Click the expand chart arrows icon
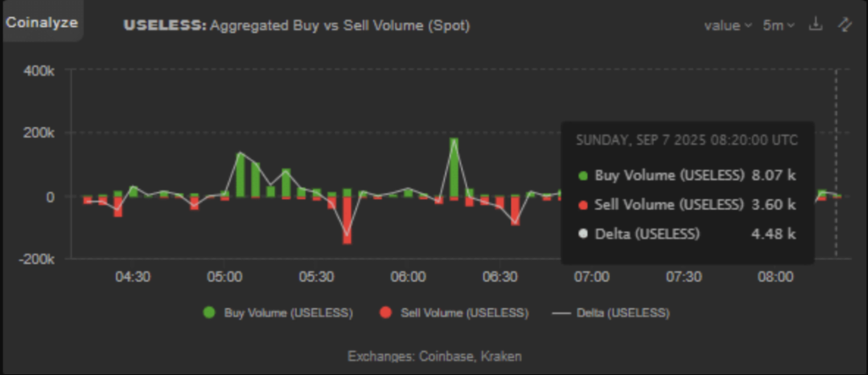The height and width of the screenshot is (375, 868). (x=843, y=25)
